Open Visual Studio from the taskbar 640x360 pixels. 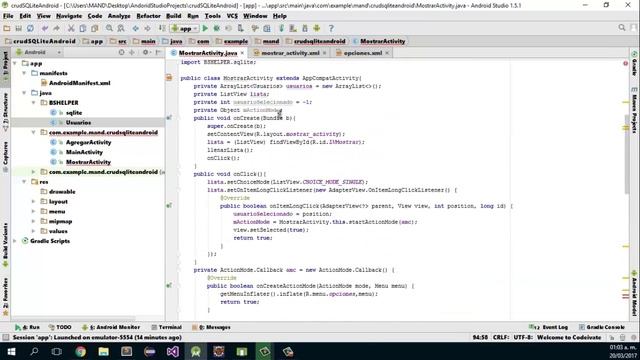point(173,351)
